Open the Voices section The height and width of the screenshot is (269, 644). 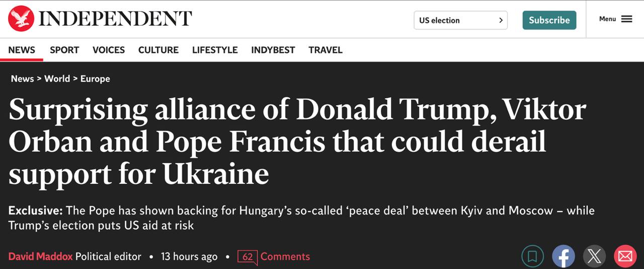point(109,50)
